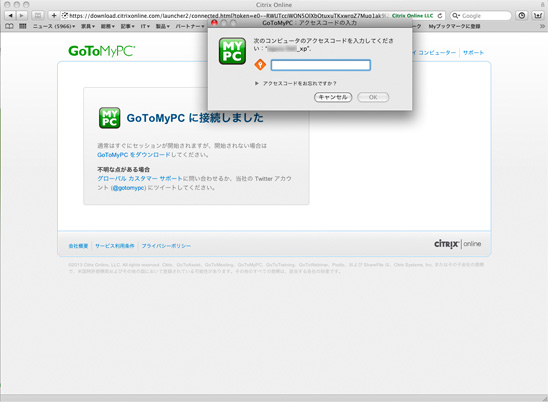
Task: Click the GoToMyPC logo on the page
Action: [x=102, y=51]
